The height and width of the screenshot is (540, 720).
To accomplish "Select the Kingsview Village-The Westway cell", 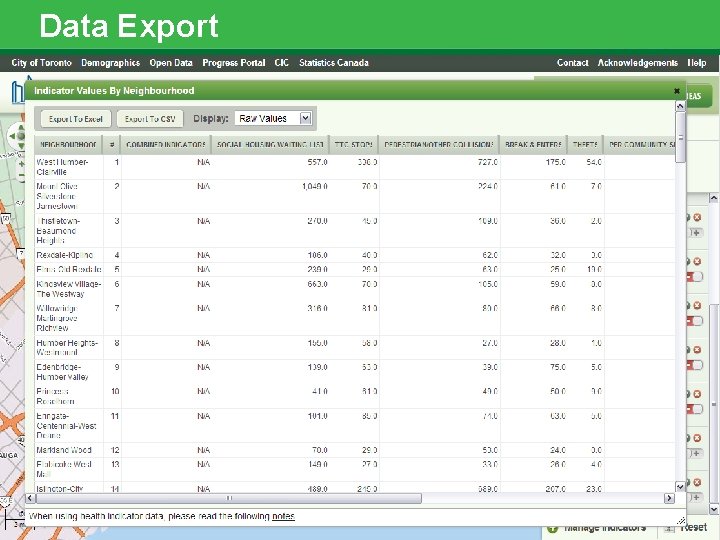I will coord(69,289).
